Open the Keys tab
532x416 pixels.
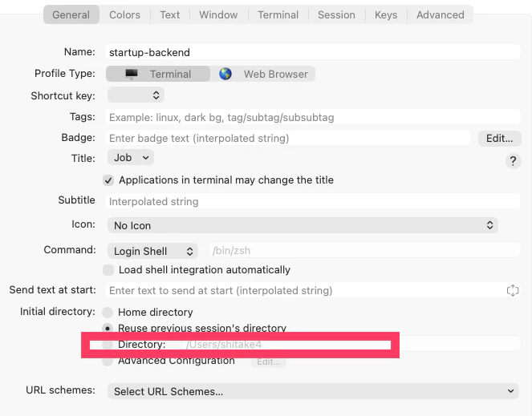click(386, 14)
